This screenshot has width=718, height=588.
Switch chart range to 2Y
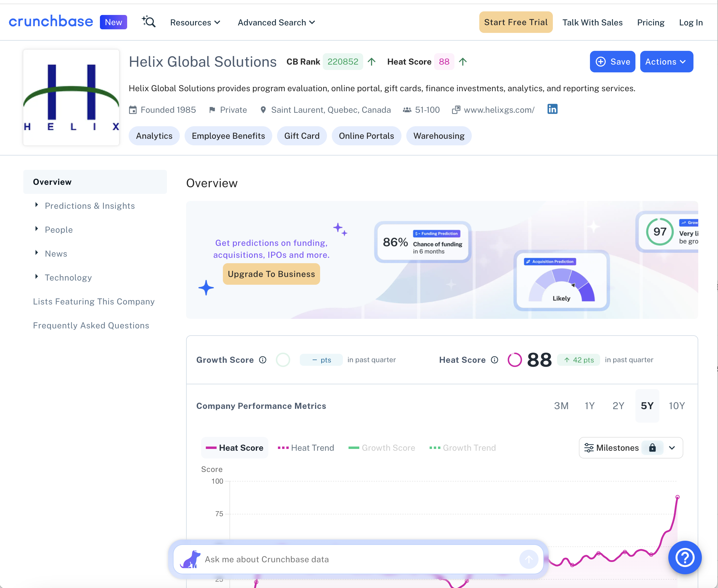tap(618, 406)
